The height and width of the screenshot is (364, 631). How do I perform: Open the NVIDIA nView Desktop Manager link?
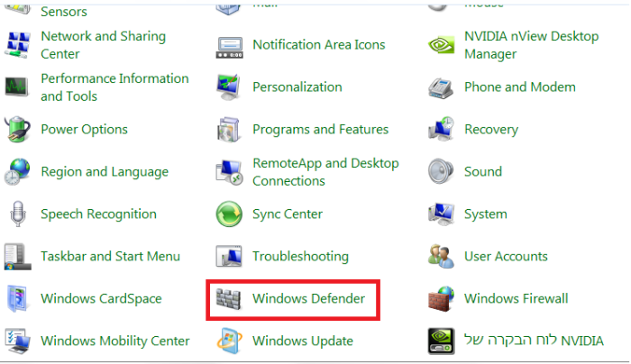point(531,45)
